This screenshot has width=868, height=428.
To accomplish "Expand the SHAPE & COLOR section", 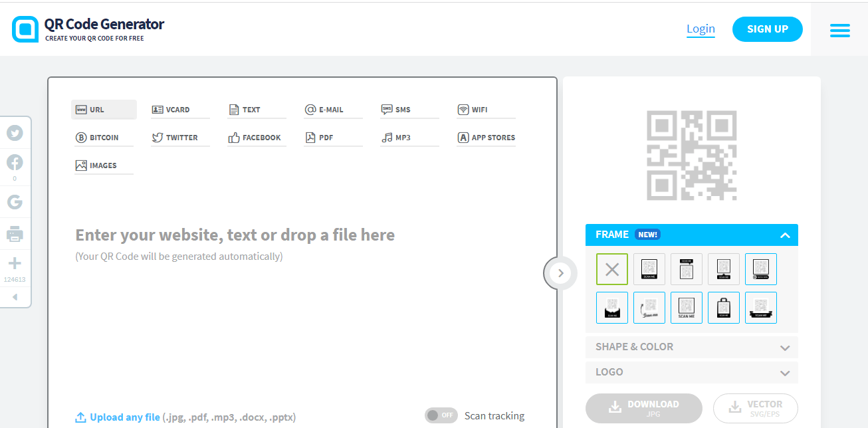I will point(692,347).
